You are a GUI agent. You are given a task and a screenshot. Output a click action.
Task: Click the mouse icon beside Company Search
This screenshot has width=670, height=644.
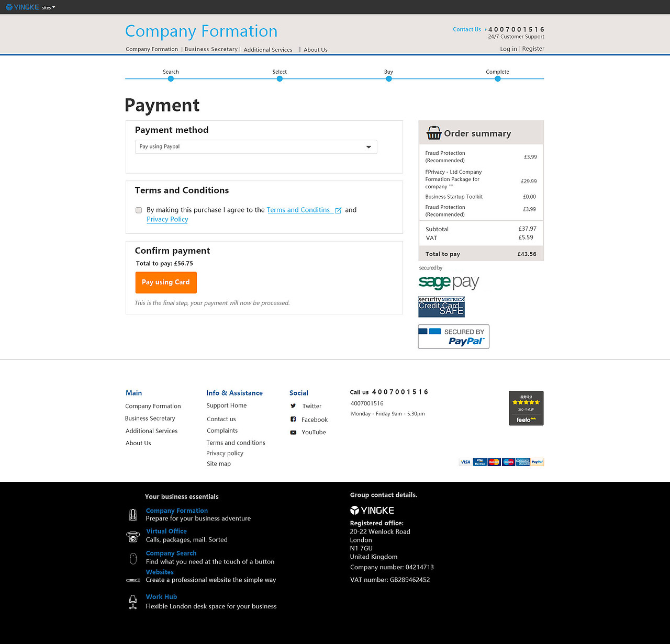(x=133, y=558)
